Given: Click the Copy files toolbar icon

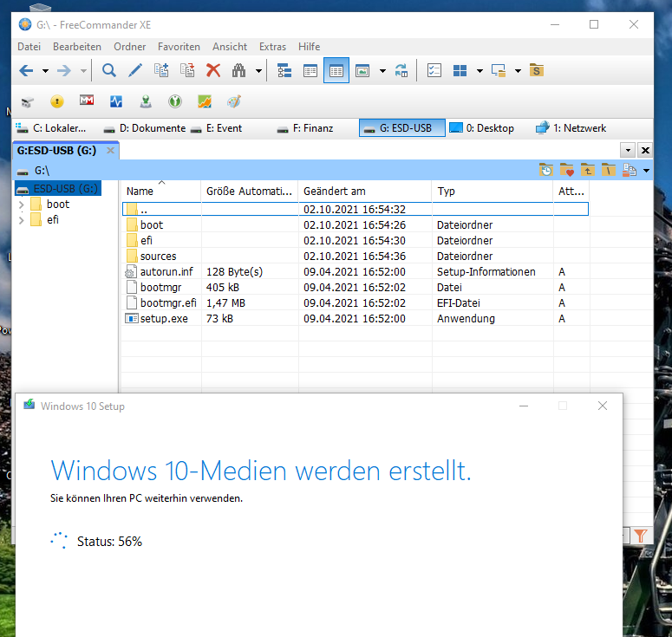Looking at the screenshot, I should click(161, 71).
